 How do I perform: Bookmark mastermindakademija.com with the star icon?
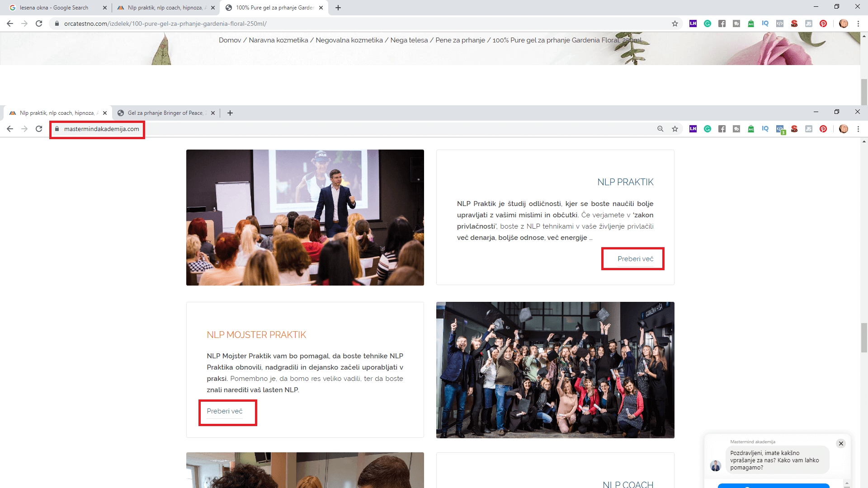(675, 129)
